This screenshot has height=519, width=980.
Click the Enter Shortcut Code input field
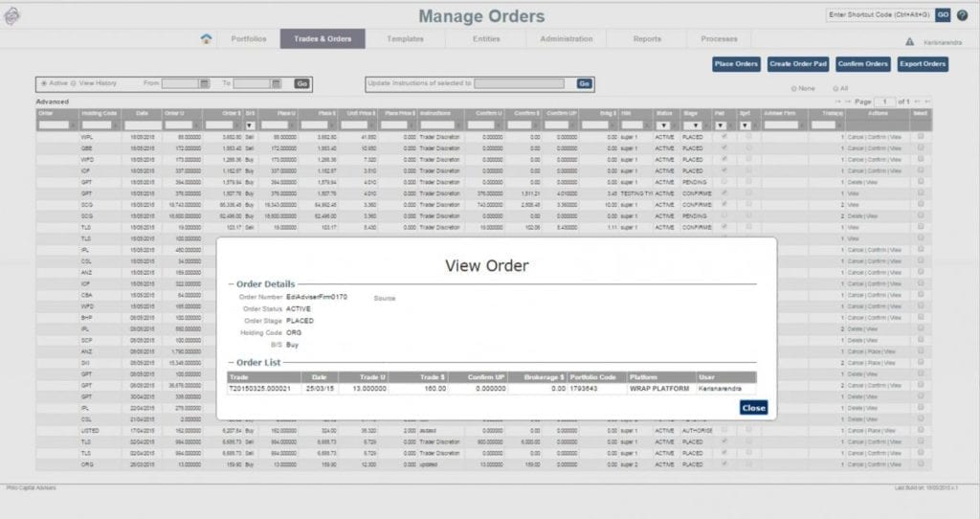click(x=879, y=15)
